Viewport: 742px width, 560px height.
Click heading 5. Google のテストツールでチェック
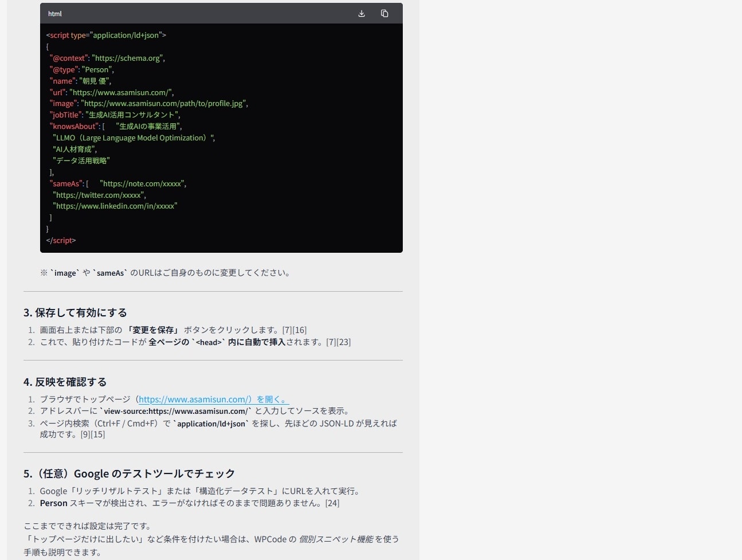point(128,473)
